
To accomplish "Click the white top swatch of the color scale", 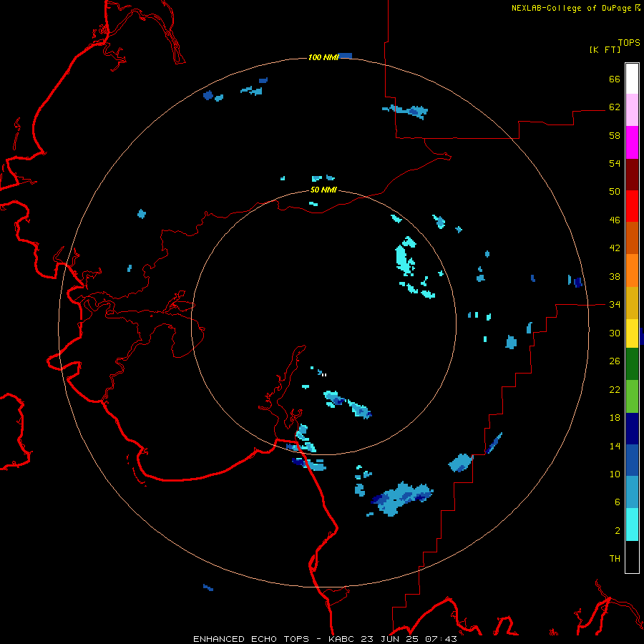I will pos(632,79).
